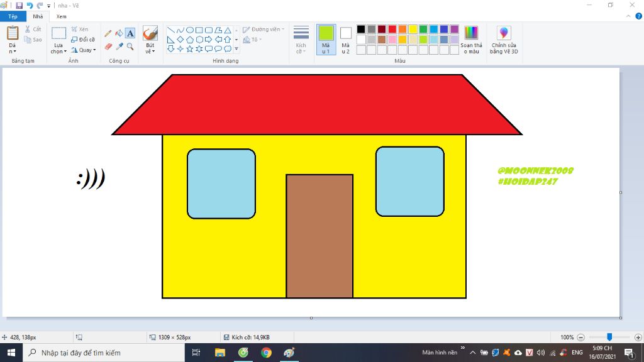The height and width of the screenshot is (362, 644).
Task: Choose the Oval shape
Action: (190, 30)
